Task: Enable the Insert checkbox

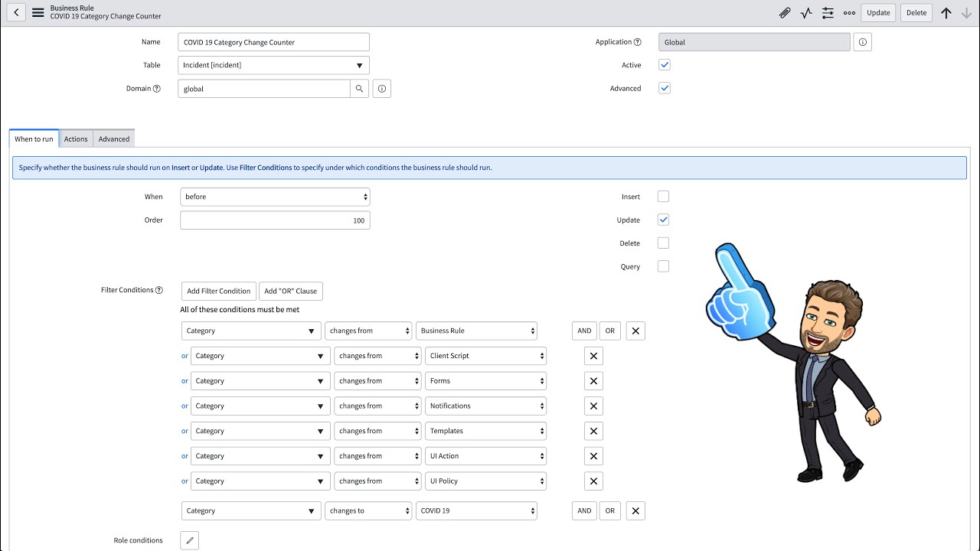Action: pos(663,197)
